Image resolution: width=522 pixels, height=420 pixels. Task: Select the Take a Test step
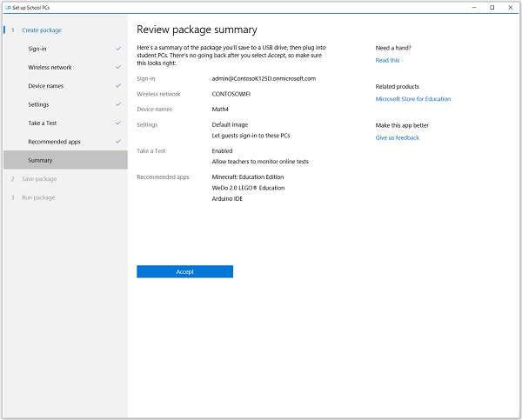point(42,123)
